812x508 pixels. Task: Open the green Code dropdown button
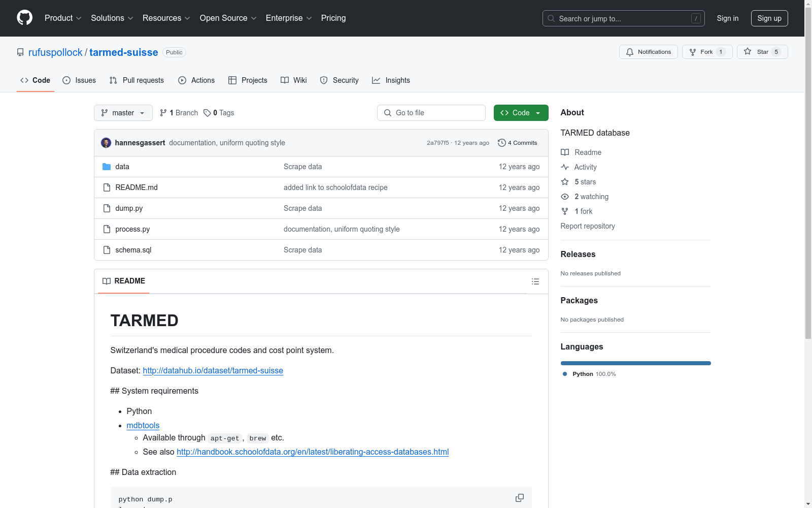tap(521, 113)
